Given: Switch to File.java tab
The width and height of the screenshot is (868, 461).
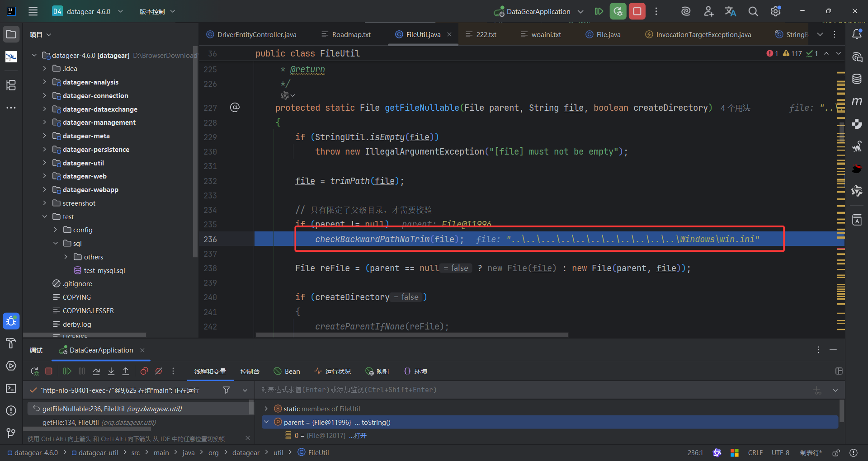Looking at the screenshot, I should [x=603, y=35].
